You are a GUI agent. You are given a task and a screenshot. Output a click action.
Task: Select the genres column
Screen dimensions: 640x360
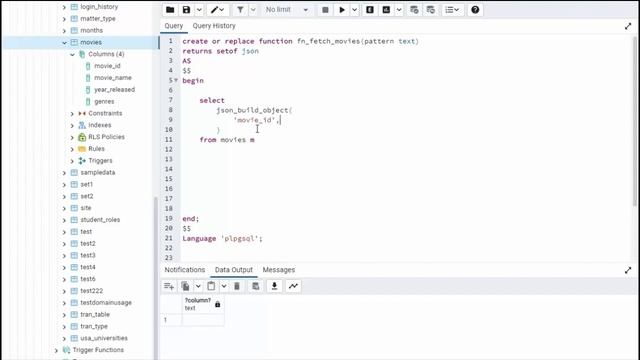tap(104, 101)
